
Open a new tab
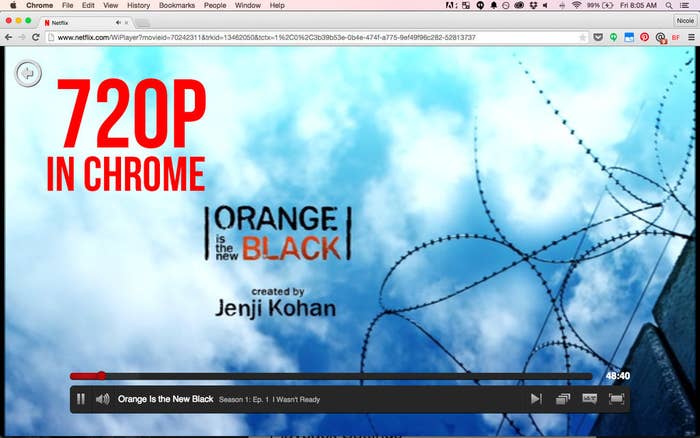tap(142, 22)
